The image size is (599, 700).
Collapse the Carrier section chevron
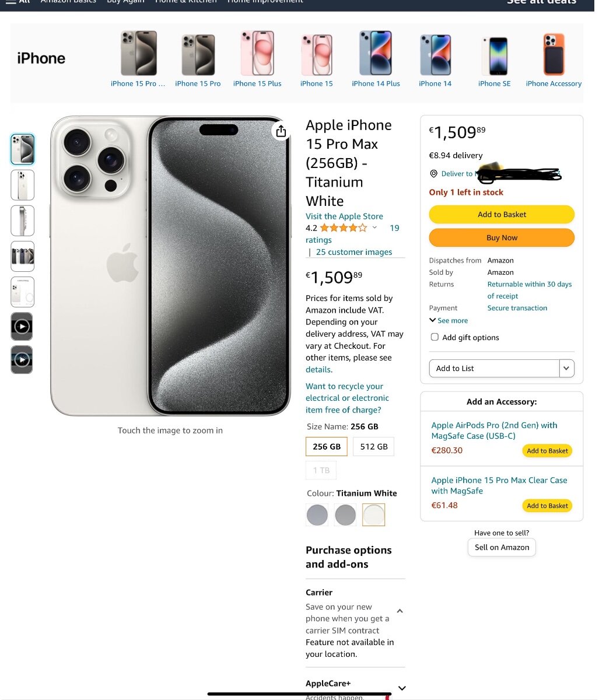point(400,611)
